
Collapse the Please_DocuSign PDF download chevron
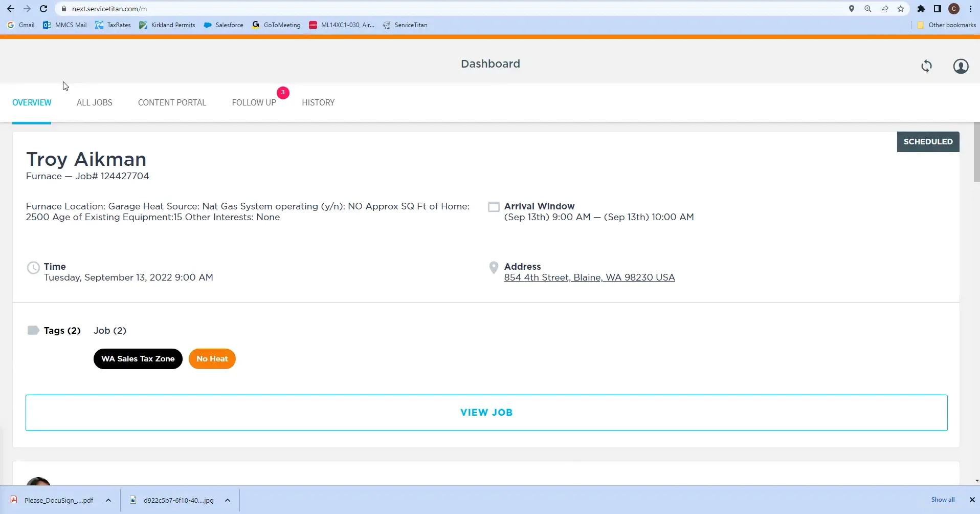[108, 500]
